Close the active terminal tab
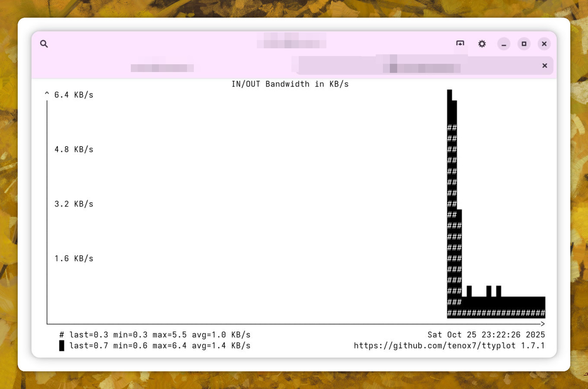 click(x=544, y=66)
